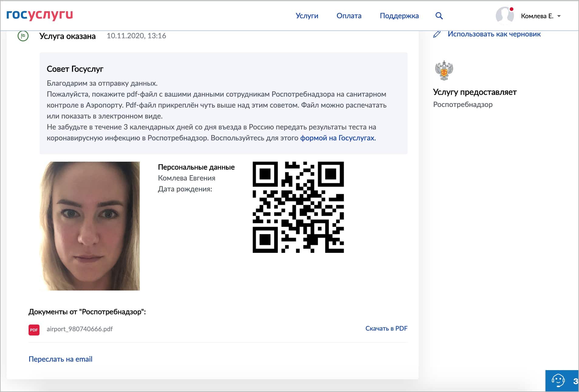Image resolution: width=579 pixels, height=392 pixels.
Task: Click the date 10.11.2020, 13:16
Action: pos(136,36)
